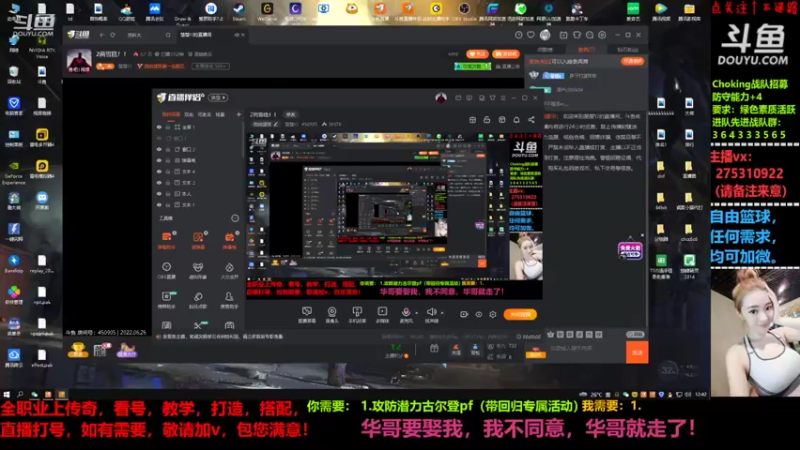
Task: Open the first chat panel tab
Action: 545,49
